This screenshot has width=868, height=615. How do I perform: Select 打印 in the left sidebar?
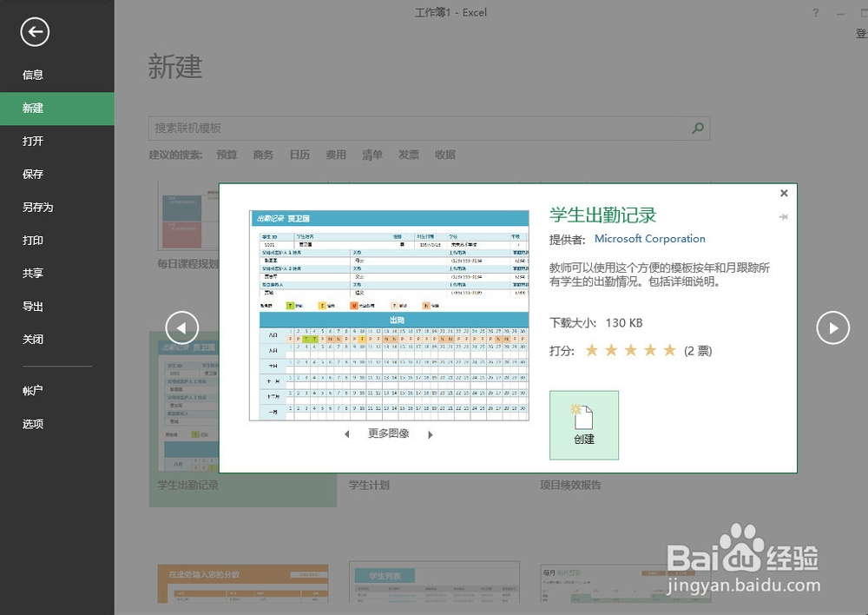coord(33,240)
